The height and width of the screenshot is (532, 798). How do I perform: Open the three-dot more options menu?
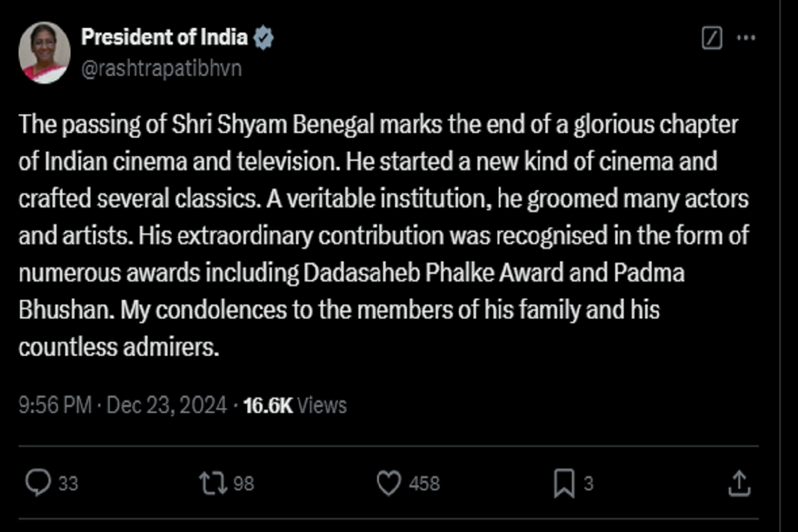746,39
